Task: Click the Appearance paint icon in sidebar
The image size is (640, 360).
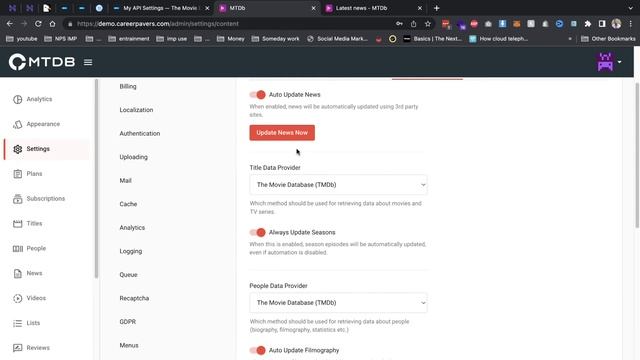Action: click(x=18, y=124)
